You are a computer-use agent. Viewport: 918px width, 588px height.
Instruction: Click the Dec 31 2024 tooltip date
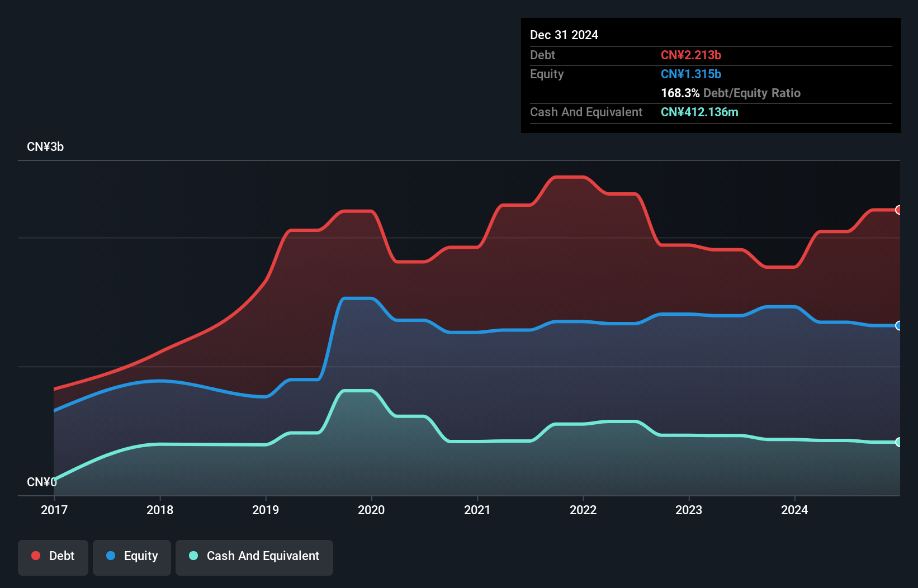tap(564, 35)
